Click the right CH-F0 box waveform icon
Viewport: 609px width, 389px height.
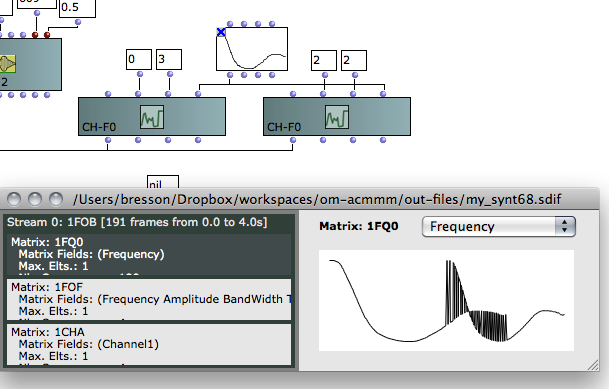point(337,117)
